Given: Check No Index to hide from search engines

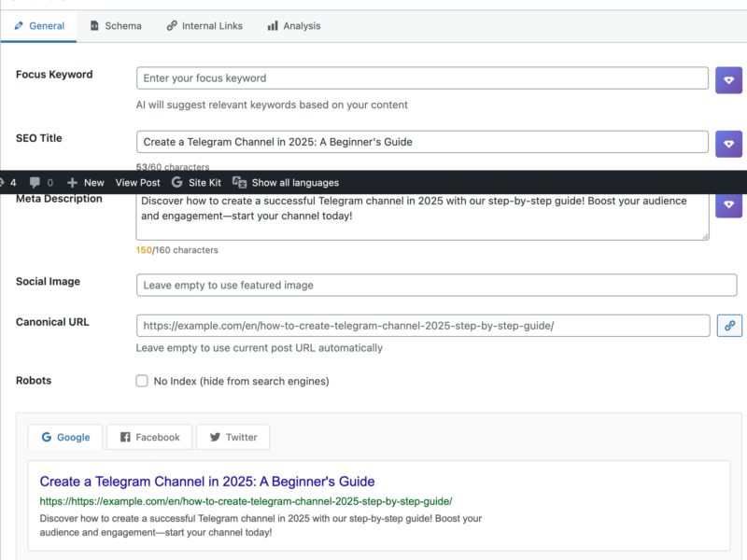Looking at the screenshot, I should 142,381.
